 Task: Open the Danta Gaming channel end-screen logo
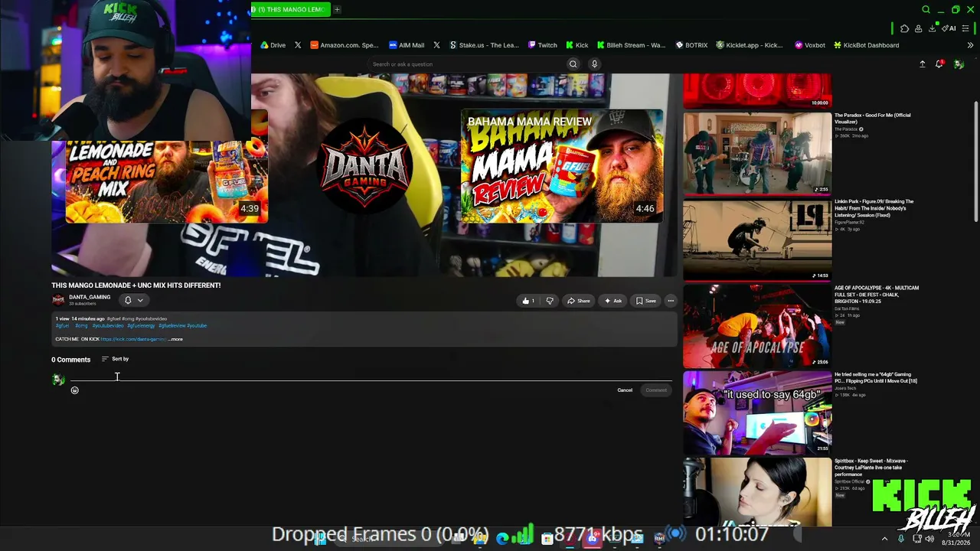pos(366,165)
